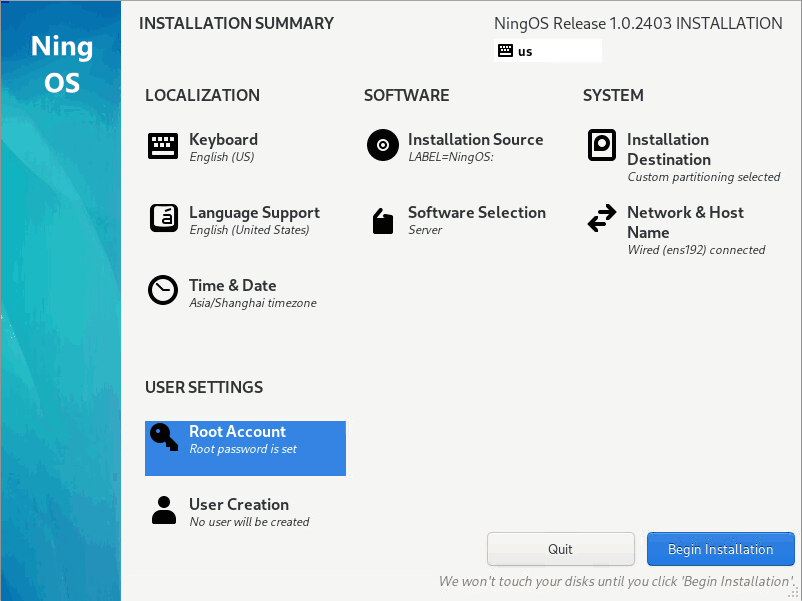Click the Server software selection status text
The height and width of the screenshot is (601, 802).
coord(425,230)
